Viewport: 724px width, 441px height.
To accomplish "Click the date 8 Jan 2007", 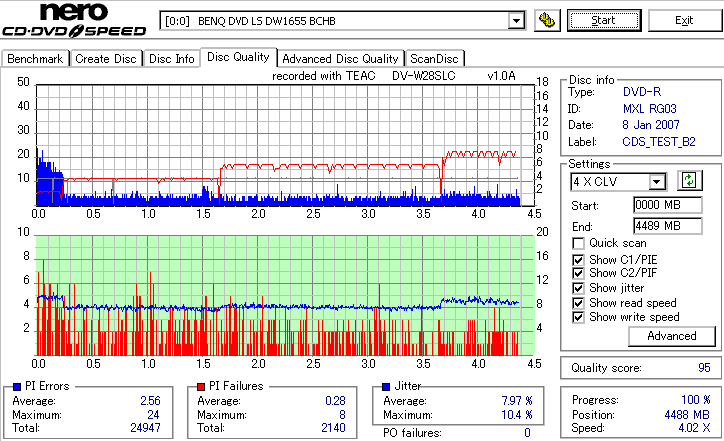I will (651, 125).
